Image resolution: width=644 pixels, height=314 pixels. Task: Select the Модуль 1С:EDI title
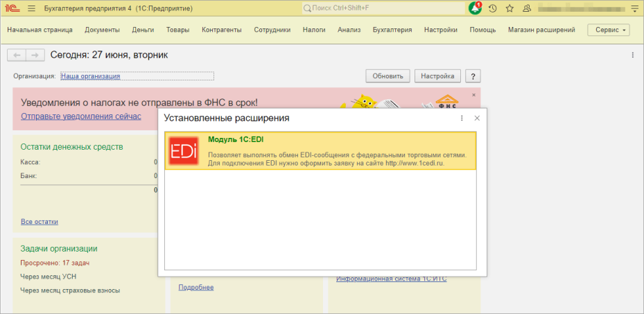(x=236, y=139)
